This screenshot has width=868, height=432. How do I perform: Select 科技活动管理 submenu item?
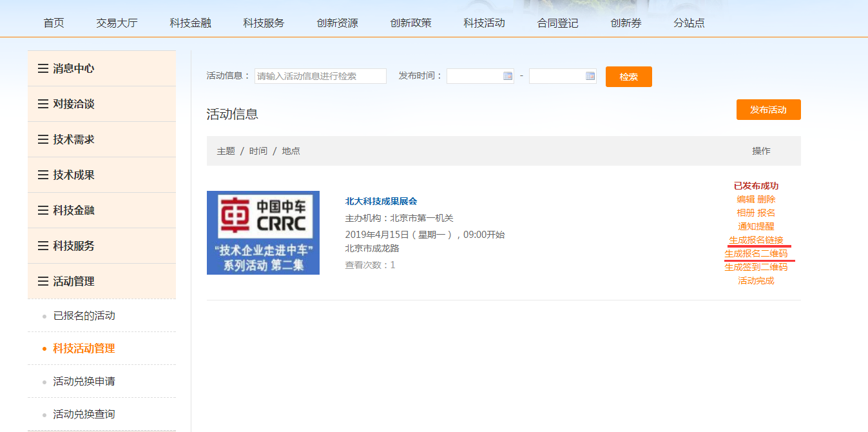coord(84,349)
